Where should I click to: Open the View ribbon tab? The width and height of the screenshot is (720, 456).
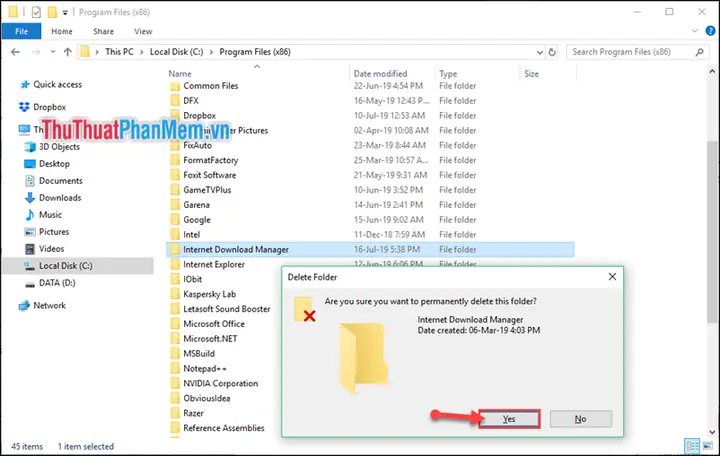click(x=143, y=31)
